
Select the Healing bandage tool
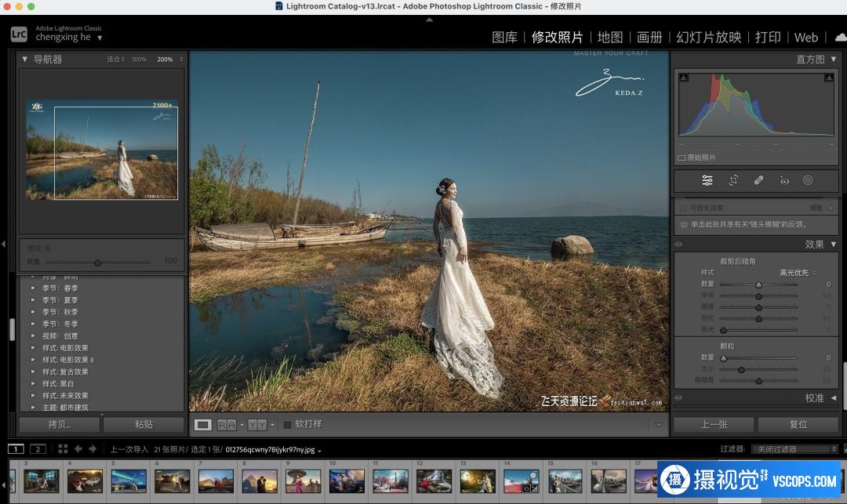pyautogui.click(x=759, y=180)
